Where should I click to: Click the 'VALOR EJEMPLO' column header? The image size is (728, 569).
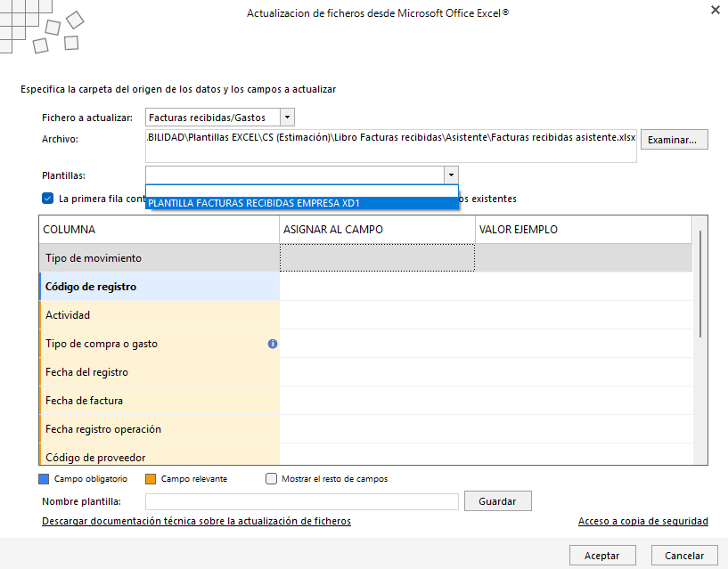tap(584, 230)
